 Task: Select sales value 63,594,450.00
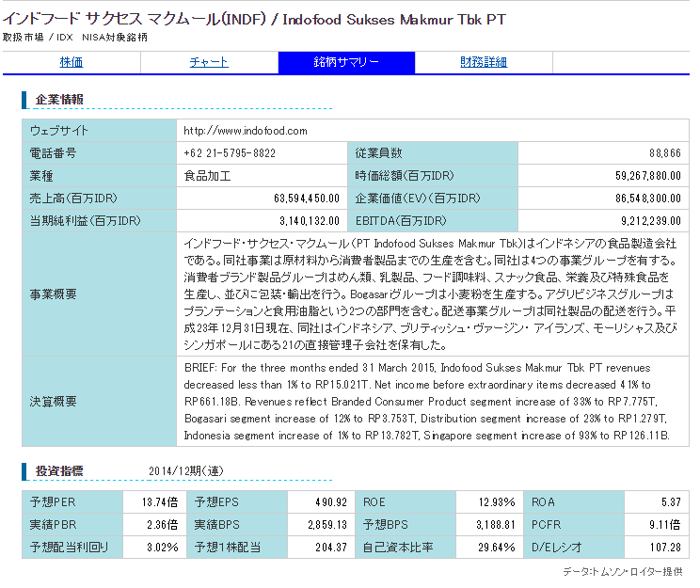pos(307,199)
